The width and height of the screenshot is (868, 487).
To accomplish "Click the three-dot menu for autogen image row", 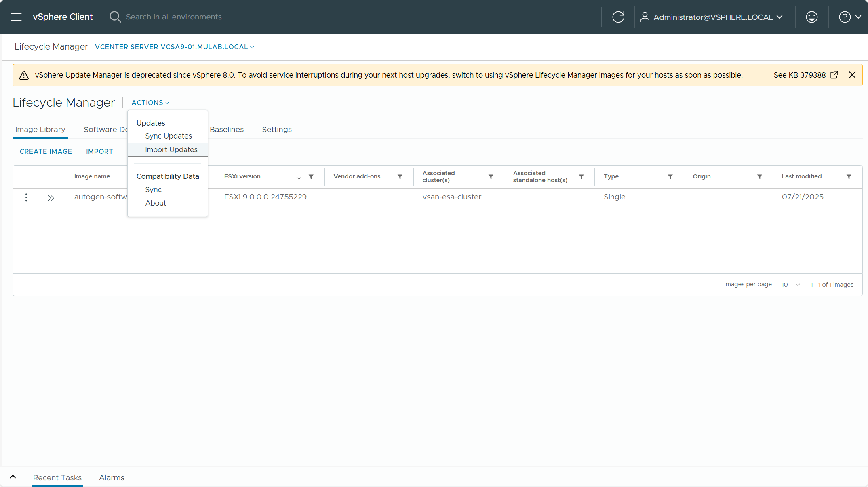I will click(26, 197).
